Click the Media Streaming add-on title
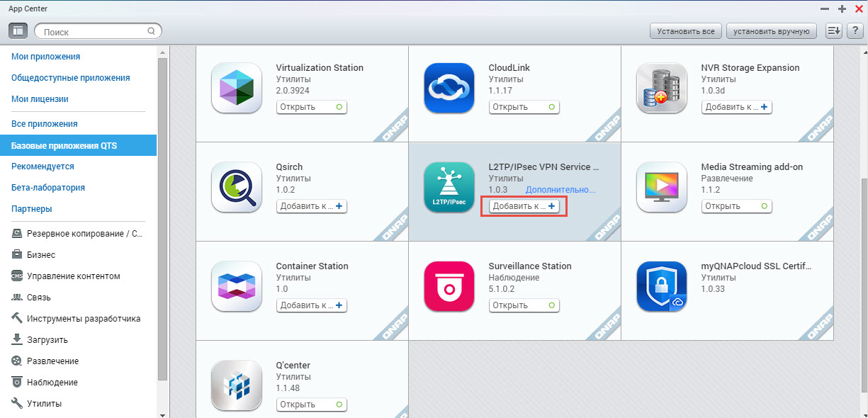This screenshot has width=868, height=418. (x=752, y=167)
